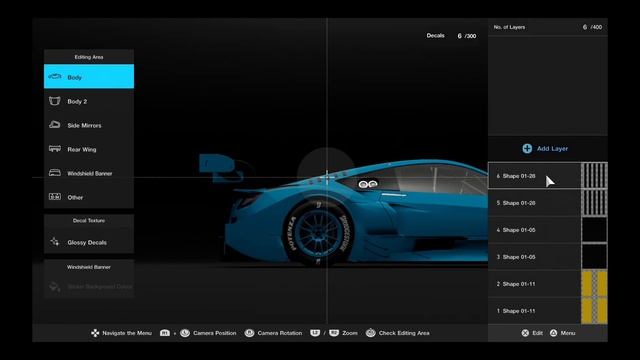The height and width of the screenshot is (360, 640).
Task: Click the Camera Rotation stick icon
Action: 249,333
